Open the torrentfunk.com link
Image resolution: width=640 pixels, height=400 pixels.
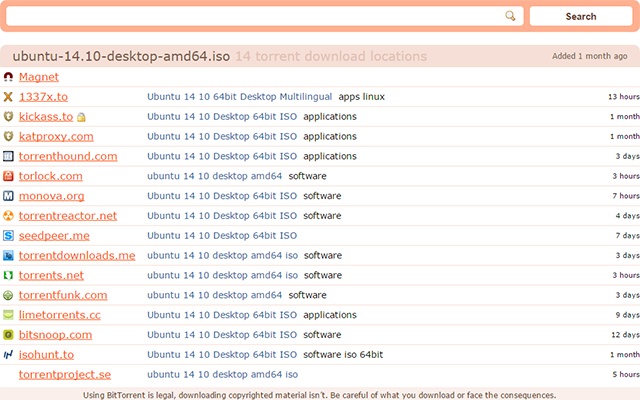[63, 295]
